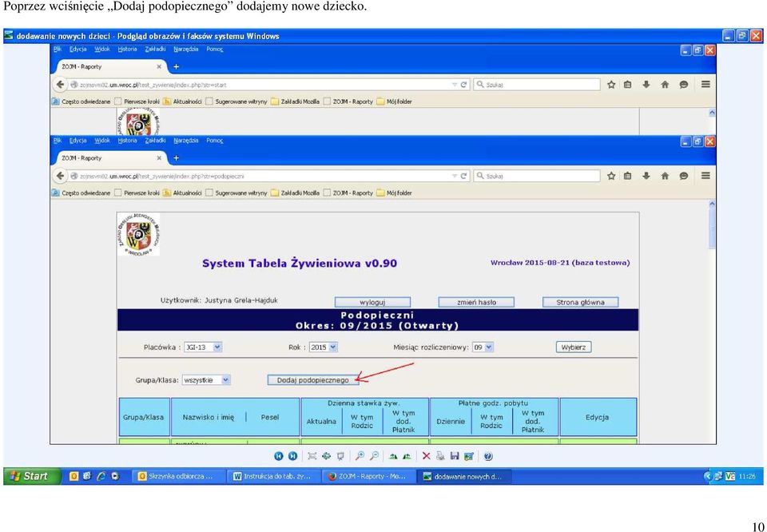
Task: Open hamburger menu in str=podopieczni browser window
Action: coord(705,176)
